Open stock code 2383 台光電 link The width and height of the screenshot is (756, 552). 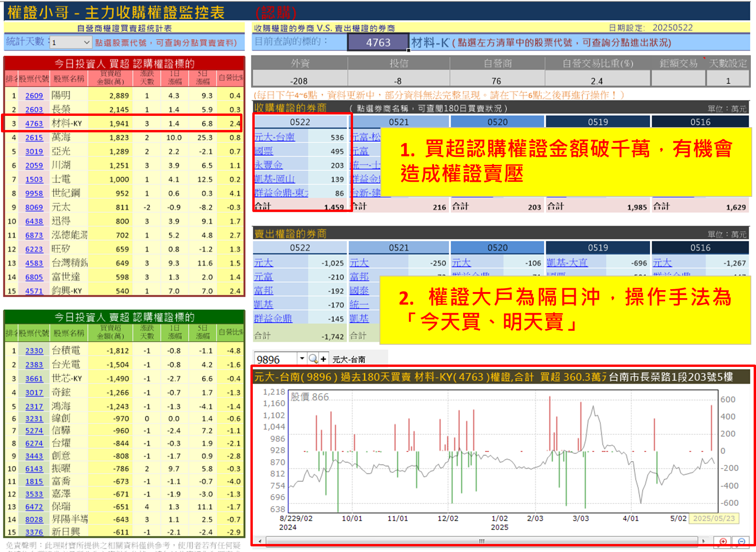[x=34, y=365]
